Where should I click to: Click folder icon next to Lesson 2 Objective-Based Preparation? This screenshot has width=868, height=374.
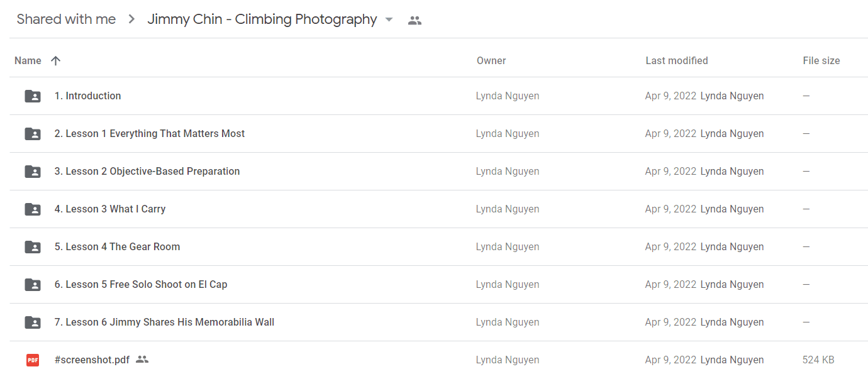pos(33,172)
